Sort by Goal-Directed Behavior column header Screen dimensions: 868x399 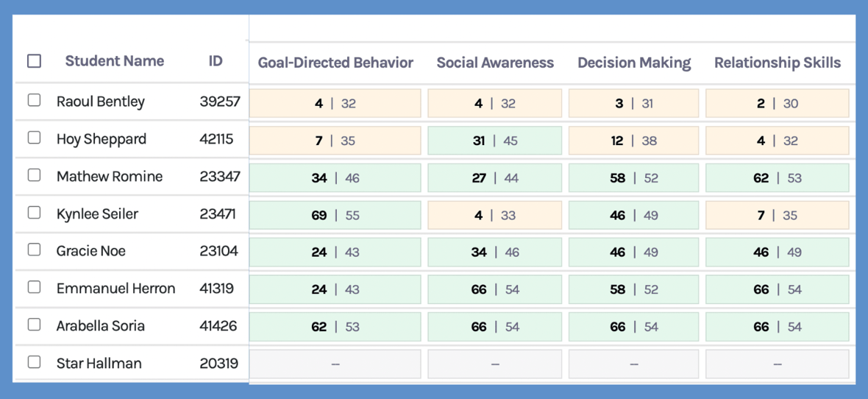335,63
